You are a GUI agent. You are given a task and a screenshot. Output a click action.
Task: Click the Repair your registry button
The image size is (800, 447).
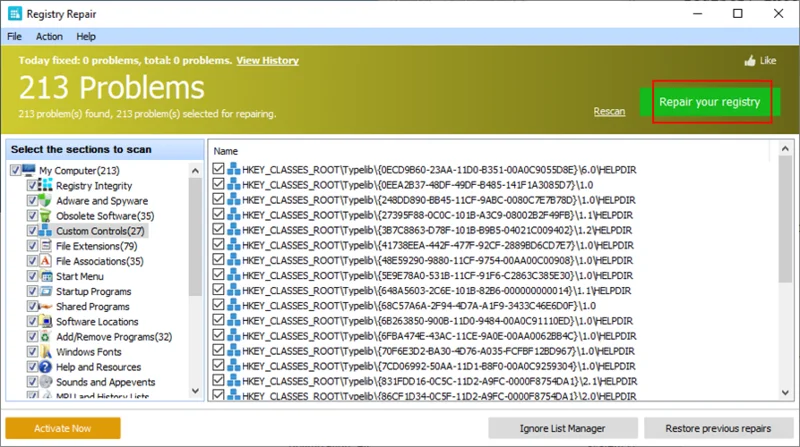(x=710, y=102)
